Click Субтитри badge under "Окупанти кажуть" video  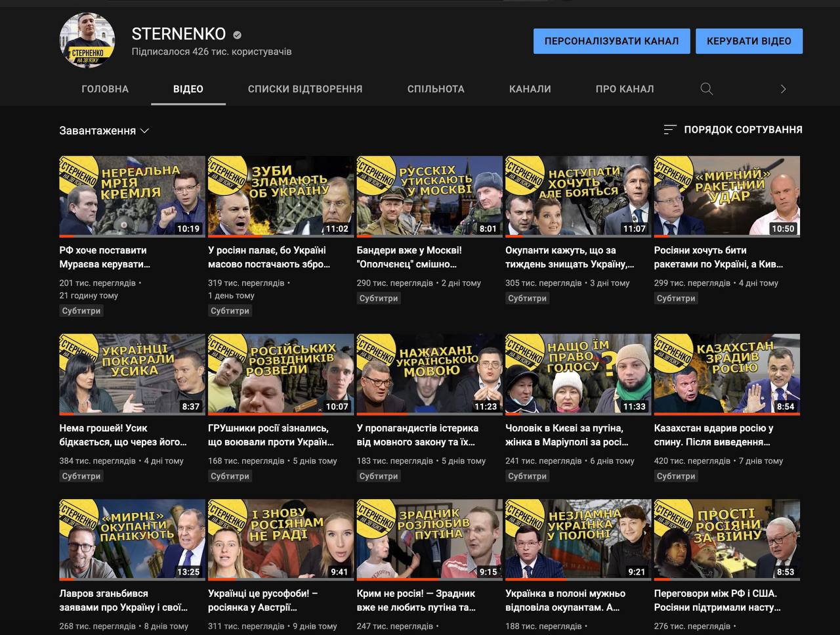[527, 298]
